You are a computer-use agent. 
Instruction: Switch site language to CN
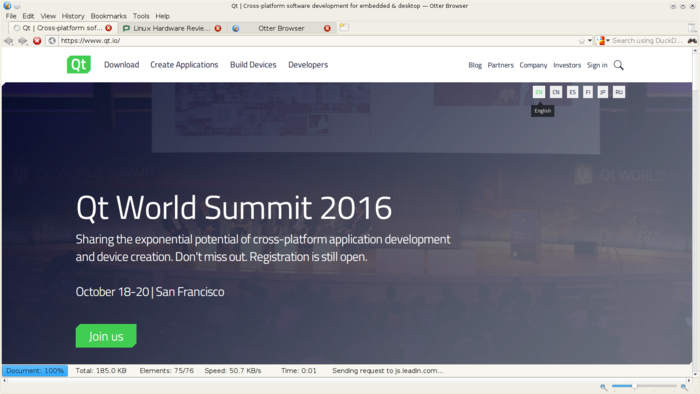pyautogui.click(x=556, y=92)
